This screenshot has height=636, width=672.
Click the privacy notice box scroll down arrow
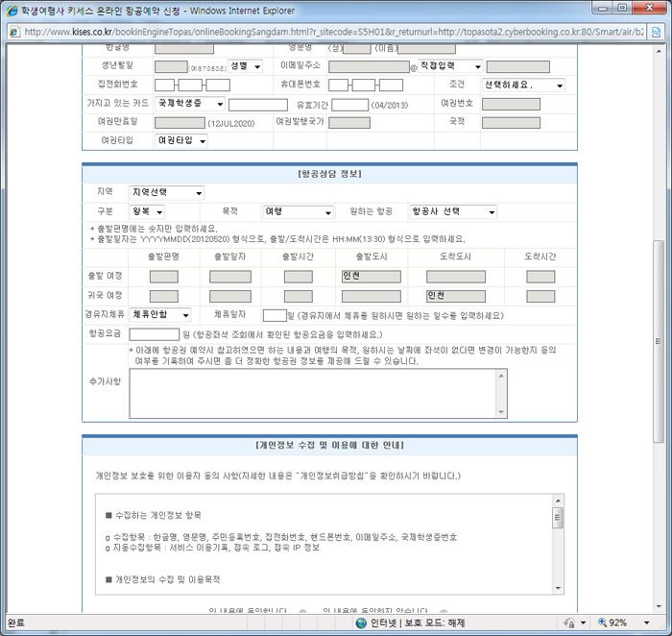[x=558, y=588]
